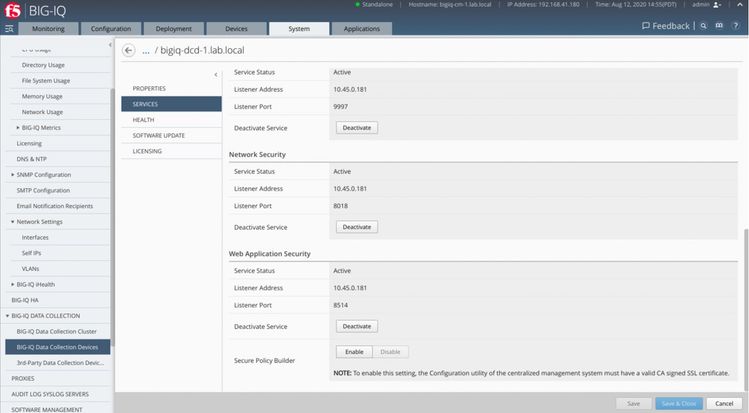Open the help question mark icon
The height and width of the screenshot is (413, 749).
[x=736, y=26]
